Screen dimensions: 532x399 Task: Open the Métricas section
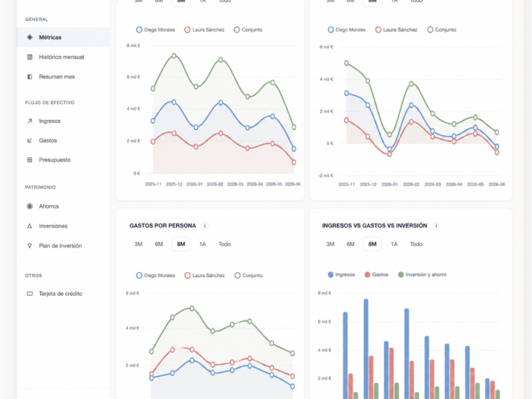click(63, 37)
